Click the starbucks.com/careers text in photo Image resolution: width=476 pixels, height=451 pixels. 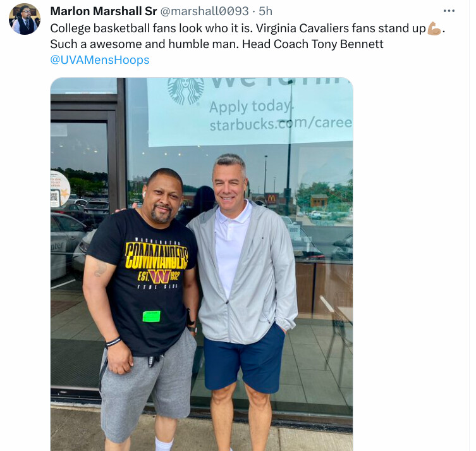coord(281,123)
